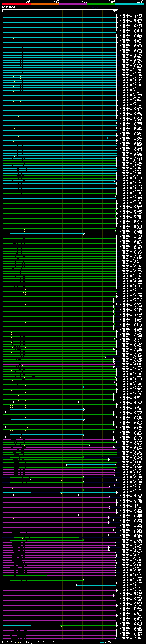Select hit label UniRef100_Q8LPD9
146x644 pixels.
click(x=131, y=630)
